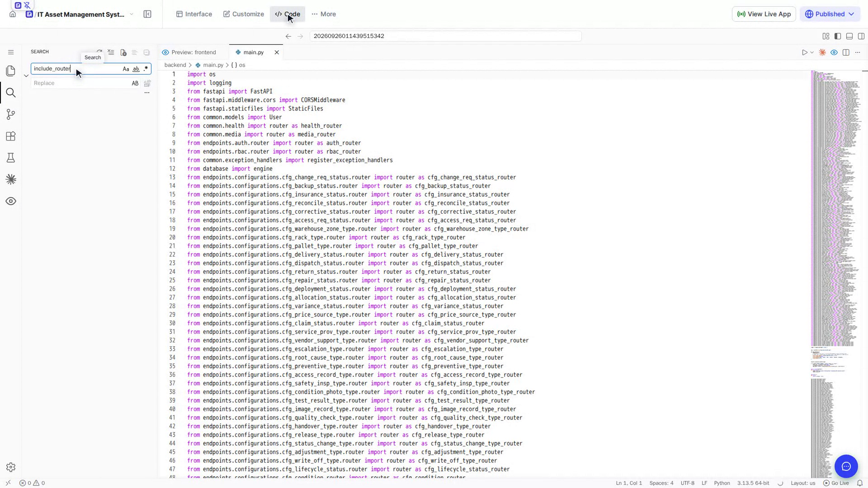Split the editor to the right
Screen dimensions: 868x488
846,52
